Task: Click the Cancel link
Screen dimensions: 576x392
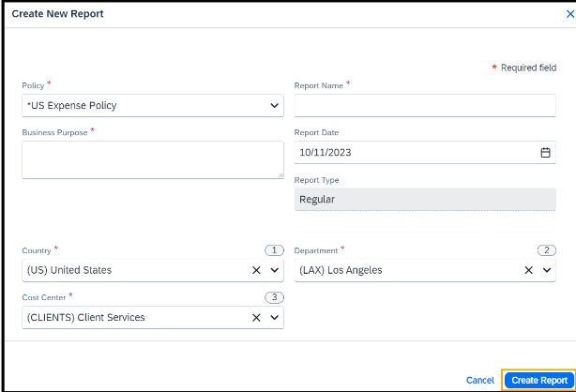Action: (479, 380)
